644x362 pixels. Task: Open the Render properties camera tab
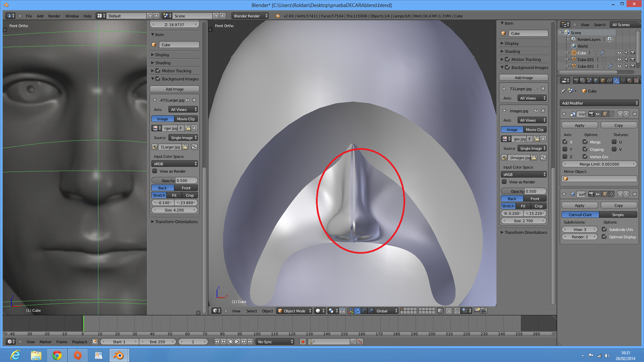576,80
